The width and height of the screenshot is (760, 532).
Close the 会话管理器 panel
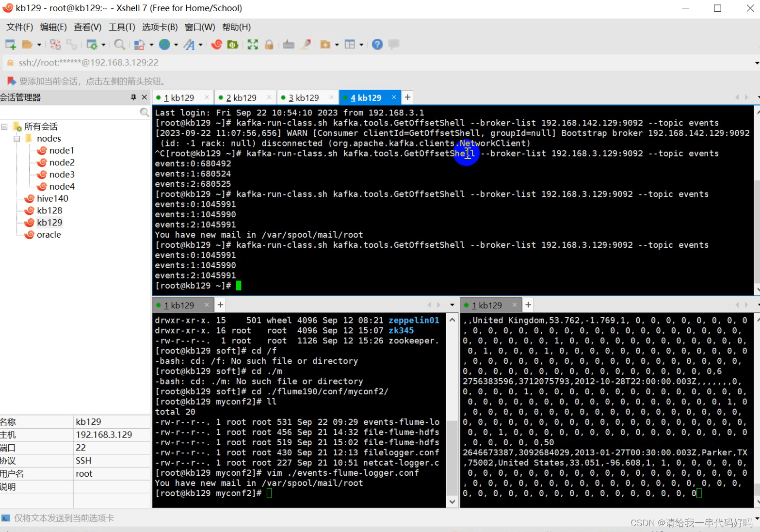pos(144,97)
